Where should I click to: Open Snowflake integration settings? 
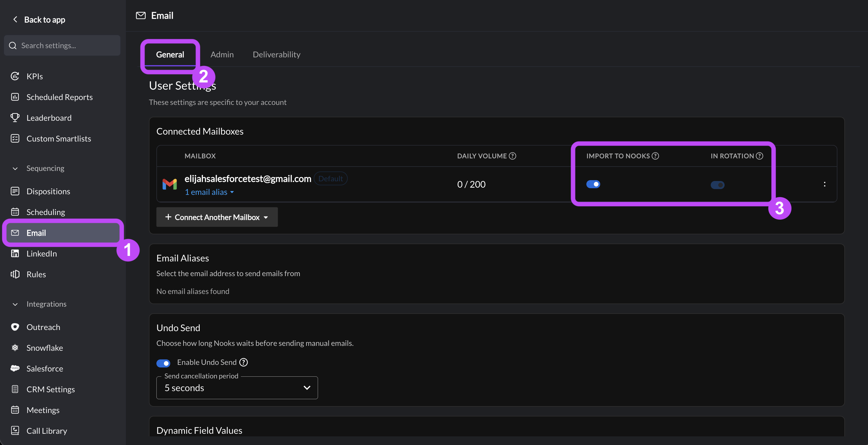pyautogui.click(x=44, y=348)
